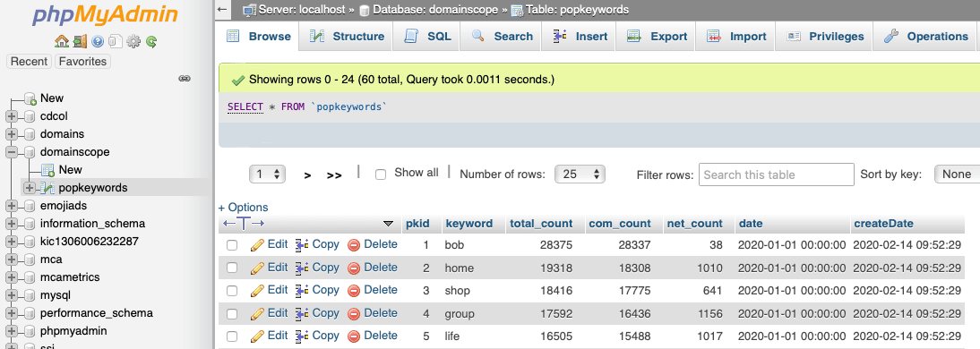Click the pencil Edit icon for bob row
The image size is (980, 349).
(257, 244)
